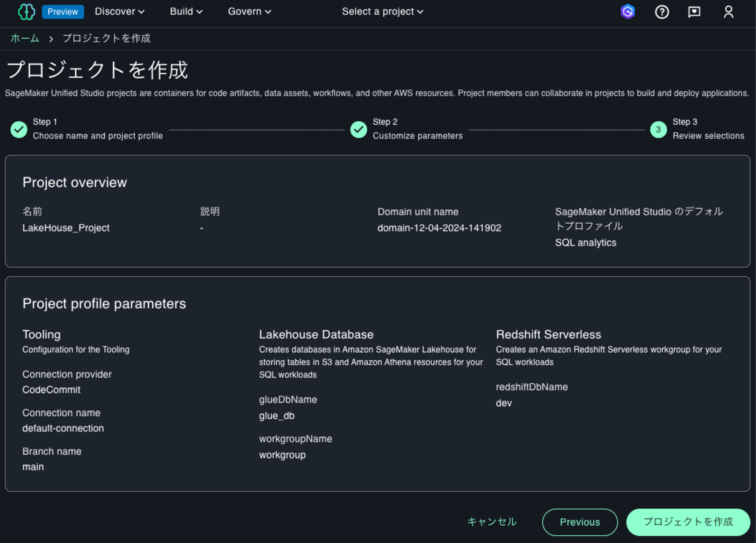The height and width of the screenshot is (543, 756).
Task: Open the user profile icon
Action: point(728,12)
